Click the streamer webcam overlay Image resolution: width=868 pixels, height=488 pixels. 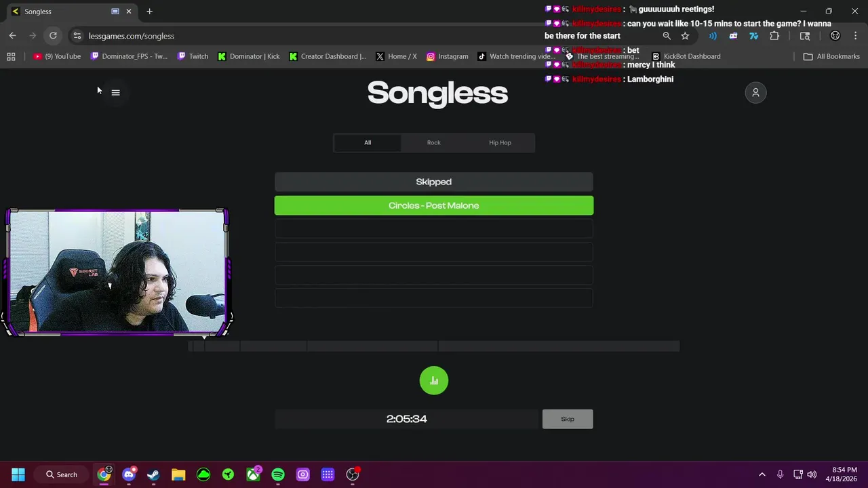[117, 272]
